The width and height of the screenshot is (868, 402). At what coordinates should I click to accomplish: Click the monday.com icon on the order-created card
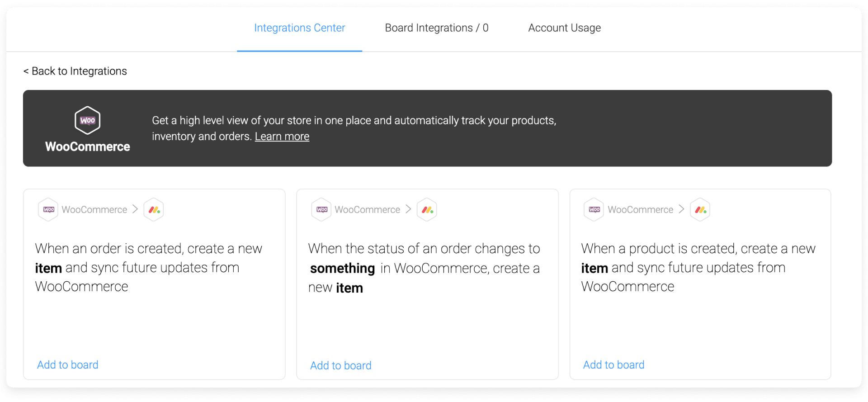coord(154,209)
